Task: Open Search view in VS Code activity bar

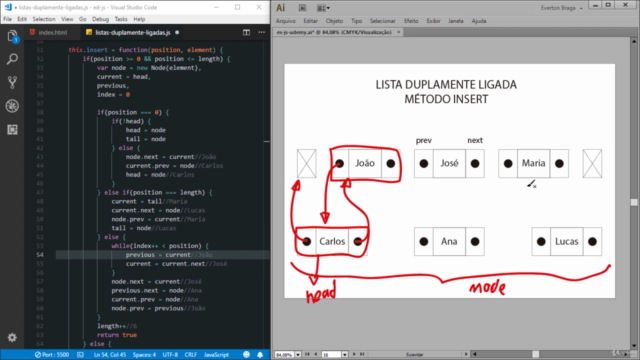Action: pyautogui.click(x=12, y=59)
